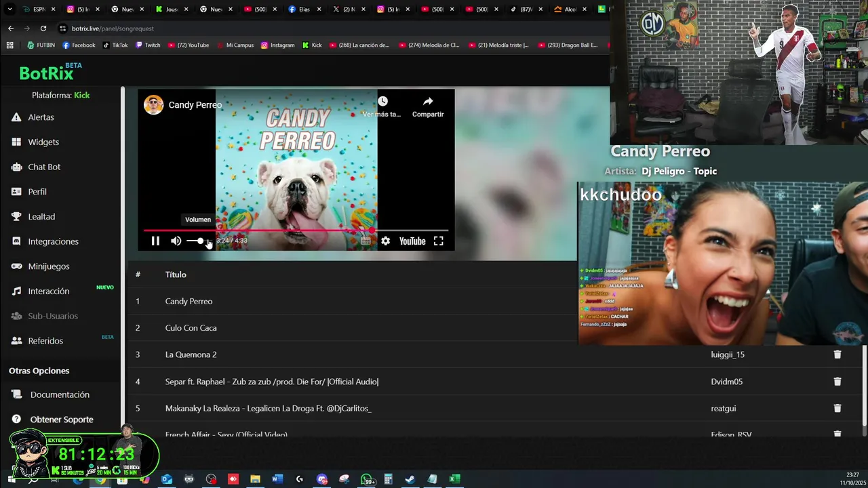Click the botrix.live address bar
868x488 pixels.
[x=332, y=28]
